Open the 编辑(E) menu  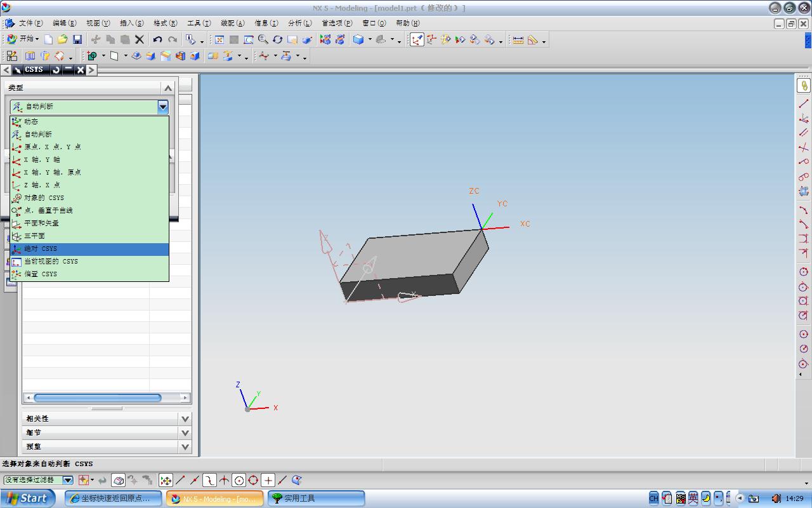64,23
